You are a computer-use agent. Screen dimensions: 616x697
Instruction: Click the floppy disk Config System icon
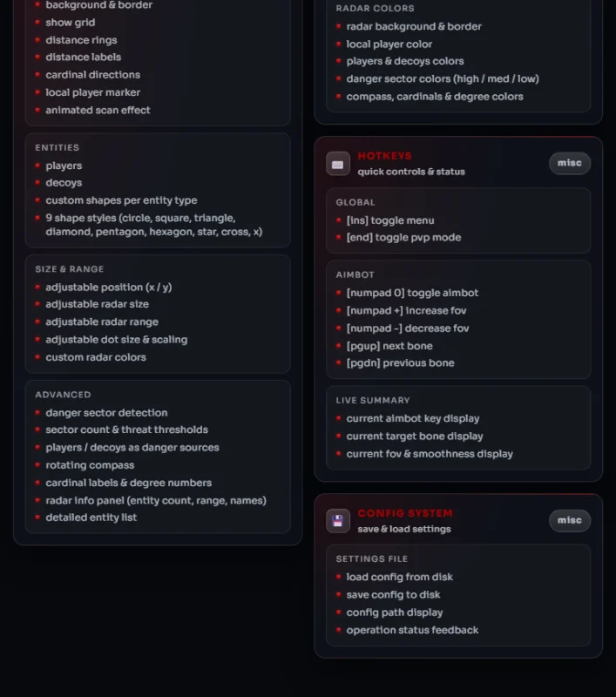tap(338, 520)
